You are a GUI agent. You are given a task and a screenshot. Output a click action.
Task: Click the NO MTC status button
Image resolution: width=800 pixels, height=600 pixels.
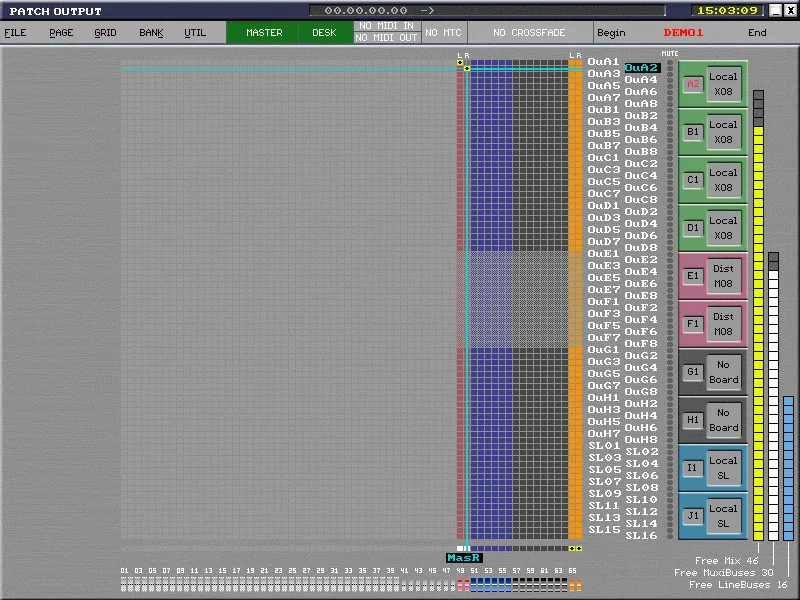(443, 33)
